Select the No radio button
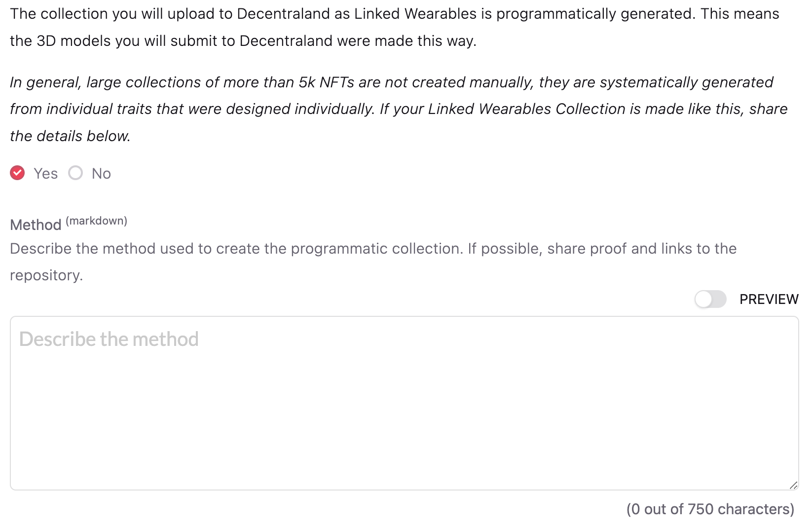This screenshot has width=812, height=529. (x=75, y=173)
